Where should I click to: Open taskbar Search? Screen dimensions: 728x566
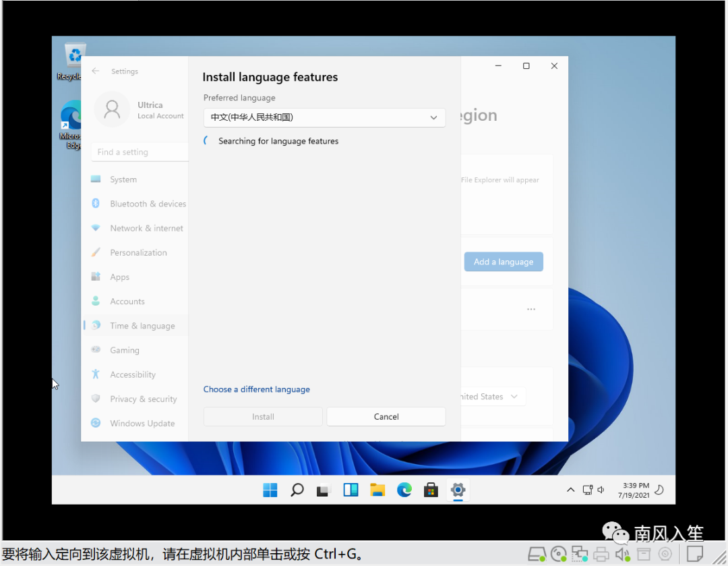point(297,490)
